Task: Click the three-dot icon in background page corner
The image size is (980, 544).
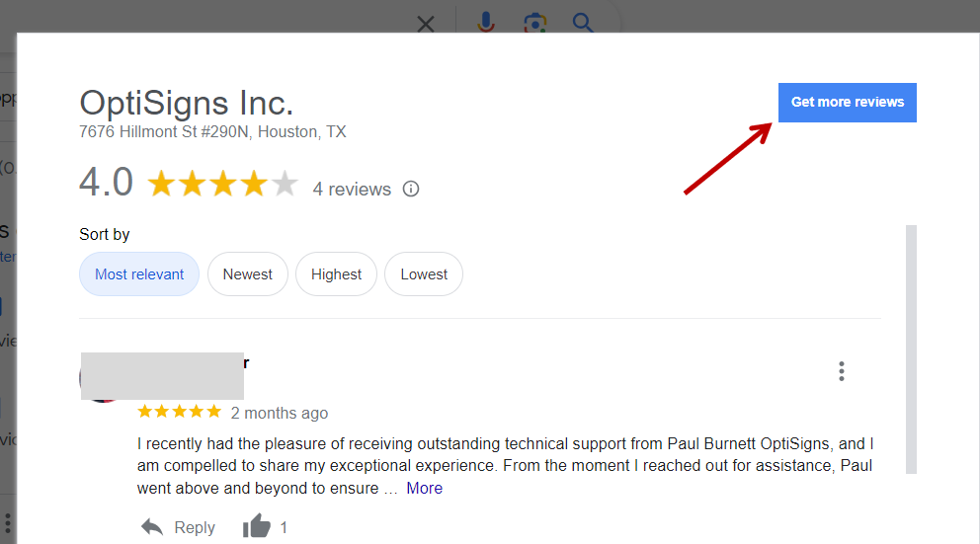Action: [x=8, y=523]
